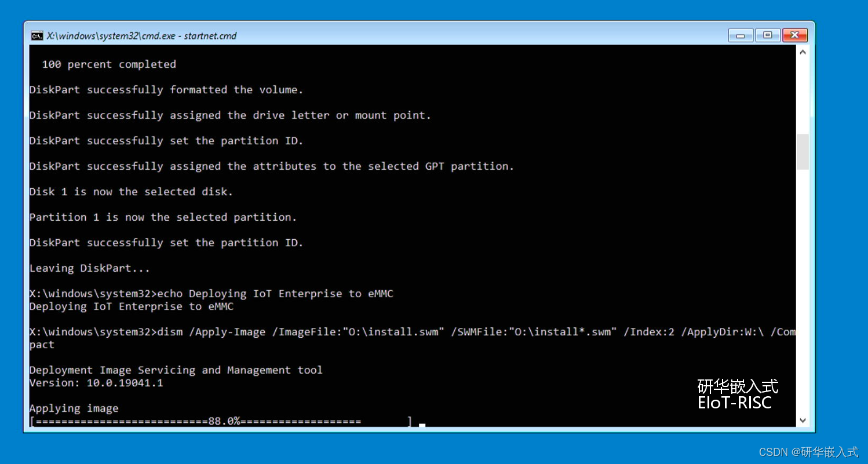Image resolution: width=868 pixels, height=464 pixels.
Task: Click the scrollbar down arrow
Action: pos(803,421)
